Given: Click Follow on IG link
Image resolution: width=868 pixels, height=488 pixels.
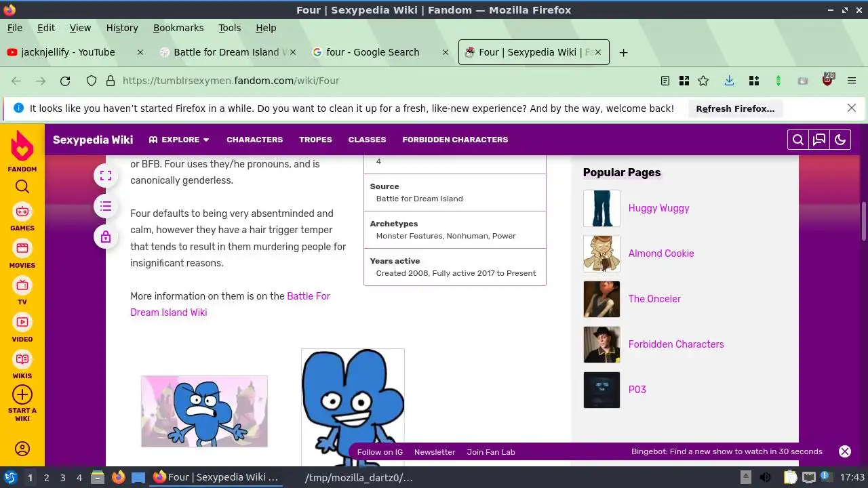Looking at the screenshot, I should [x=380, y=451].
